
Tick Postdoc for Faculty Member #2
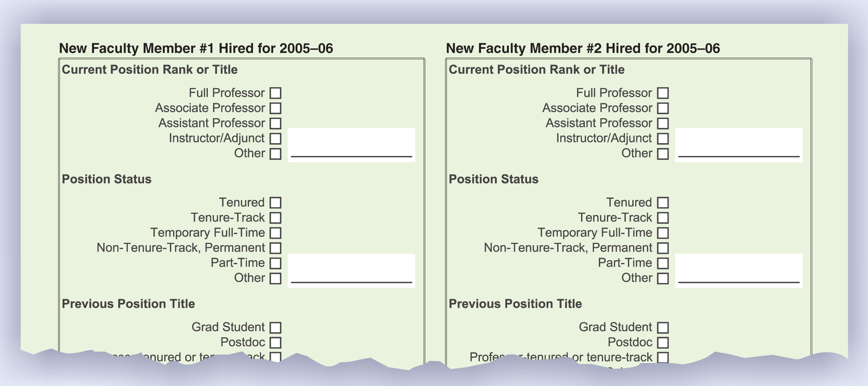pos(663,342)
